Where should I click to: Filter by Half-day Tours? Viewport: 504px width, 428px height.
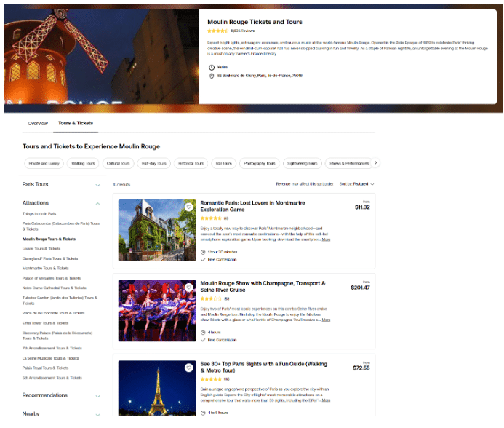tap(154, 163)
